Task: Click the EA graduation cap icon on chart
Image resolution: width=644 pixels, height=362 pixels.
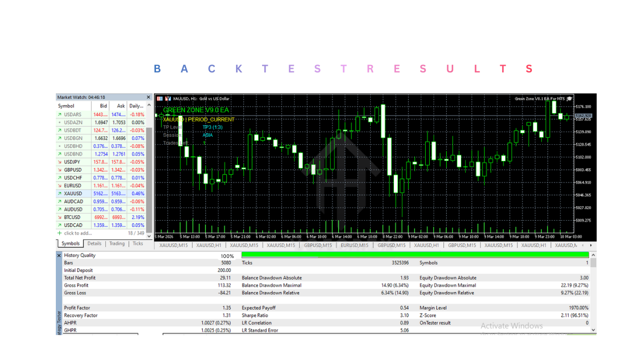Action: [x=570, y=99]
